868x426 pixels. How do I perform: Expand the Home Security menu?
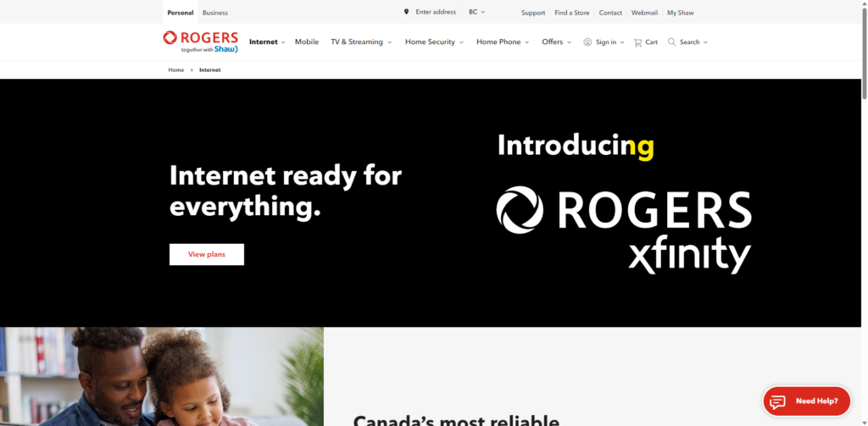[x=434, y=41]
